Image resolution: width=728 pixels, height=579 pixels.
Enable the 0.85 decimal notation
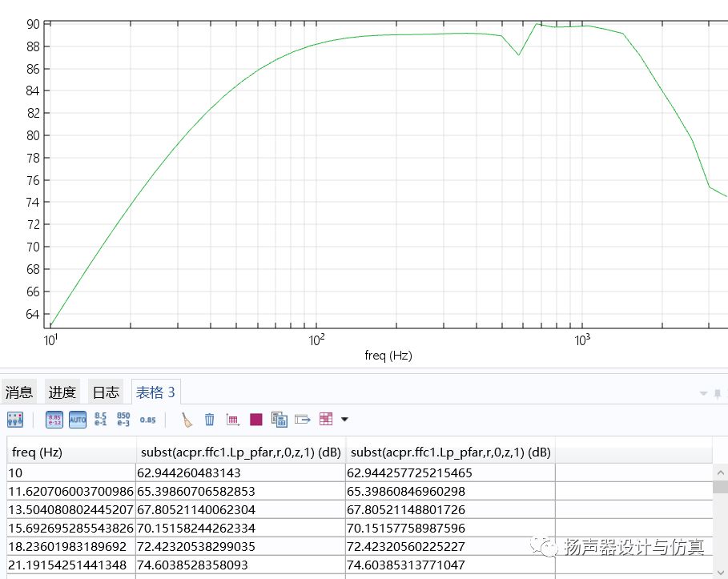click(148, 419)
